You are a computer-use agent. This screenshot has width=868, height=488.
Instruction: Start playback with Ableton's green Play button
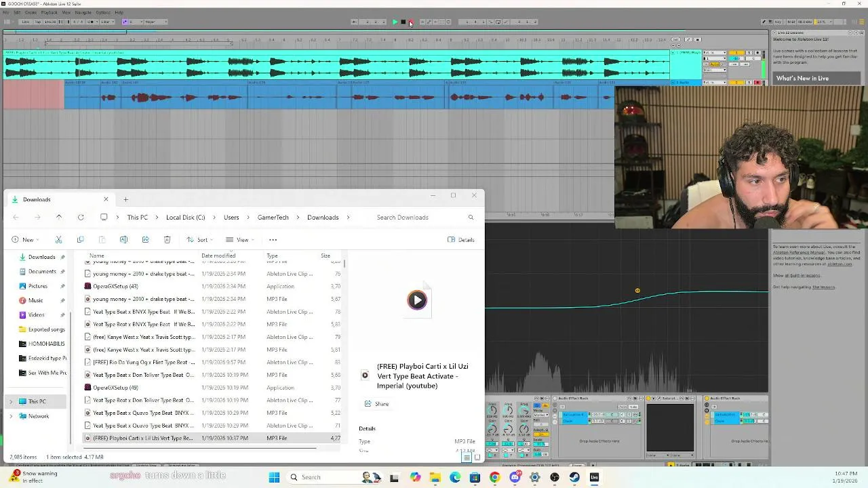pos(395,22)
